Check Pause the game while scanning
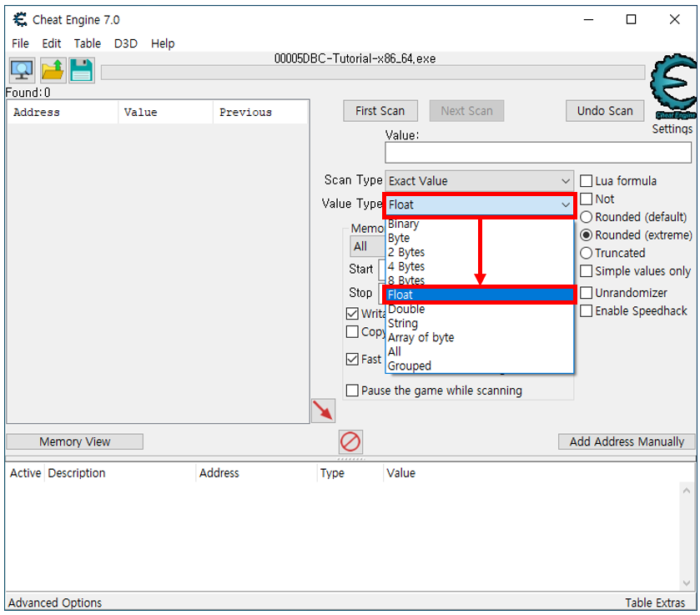 point(352,391)
